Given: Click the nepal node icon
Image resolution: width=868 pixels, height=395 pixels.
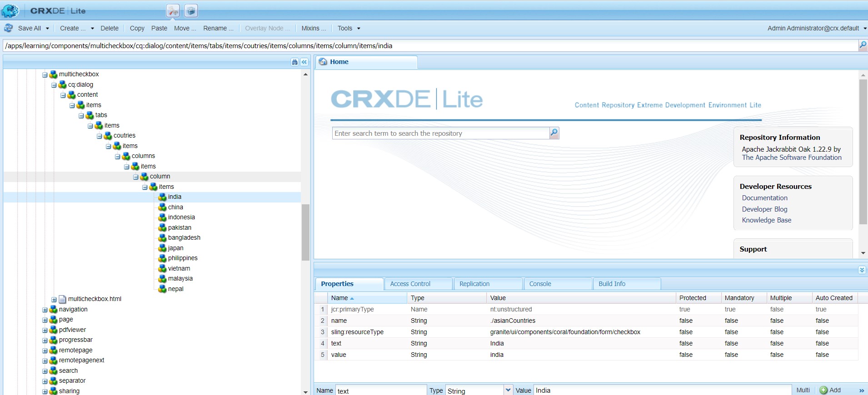Looking at the screenshot, I should (162, 289).
